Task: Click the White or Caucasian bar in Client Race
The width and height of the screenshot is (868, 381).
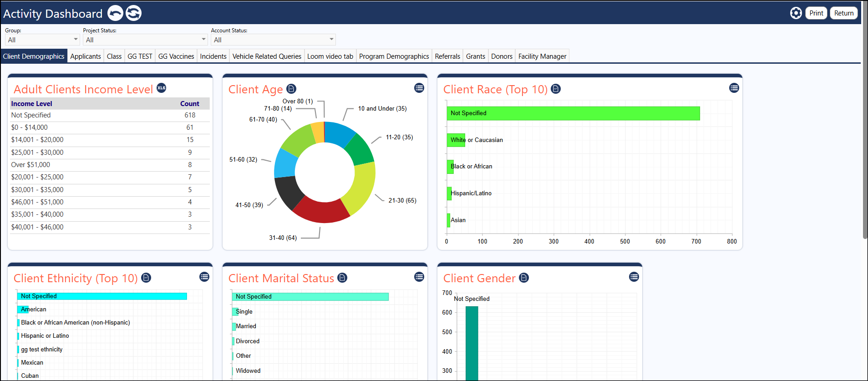Action: [456, 140]
